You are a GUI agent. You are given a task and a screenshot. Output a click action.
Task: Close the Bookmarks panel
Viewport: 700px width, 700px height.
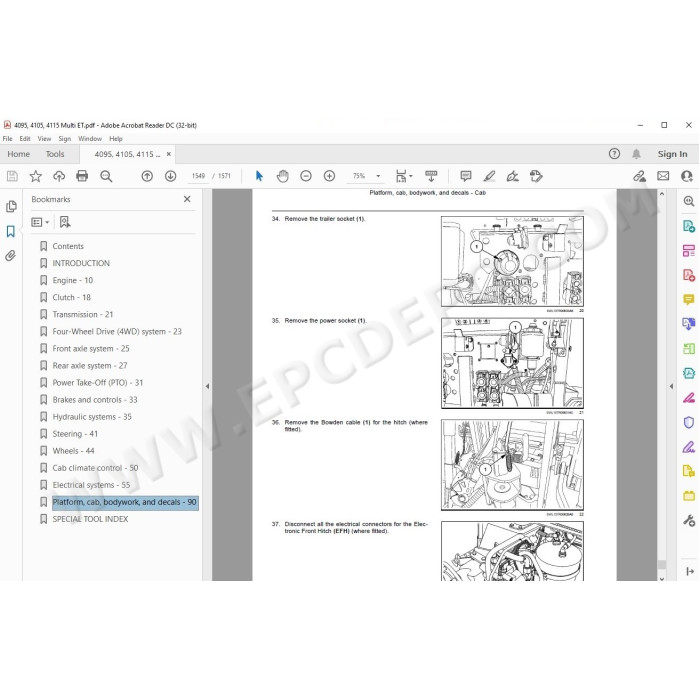(187, 199)
